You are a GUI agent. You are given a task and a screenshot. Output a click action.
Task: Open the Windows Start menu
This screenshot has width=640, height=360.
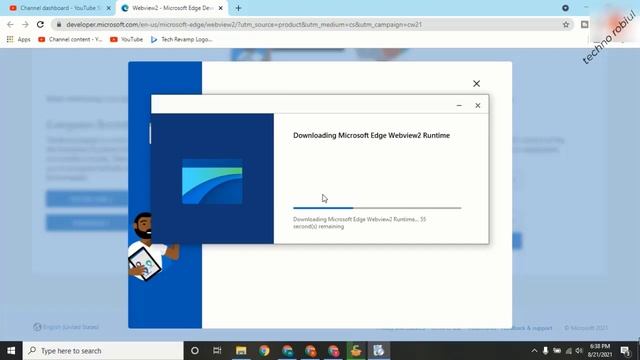pyautogui.click(x=11, y=351)
